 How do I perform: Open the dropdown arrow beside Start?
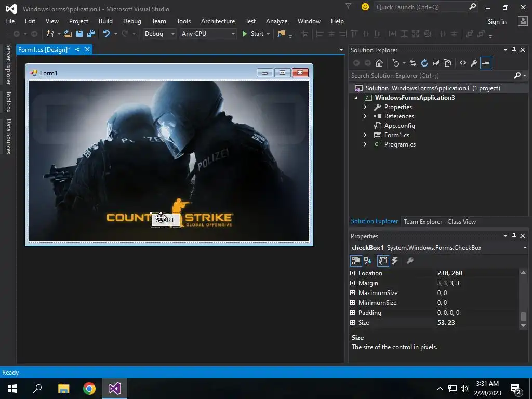tap(268, 34)
